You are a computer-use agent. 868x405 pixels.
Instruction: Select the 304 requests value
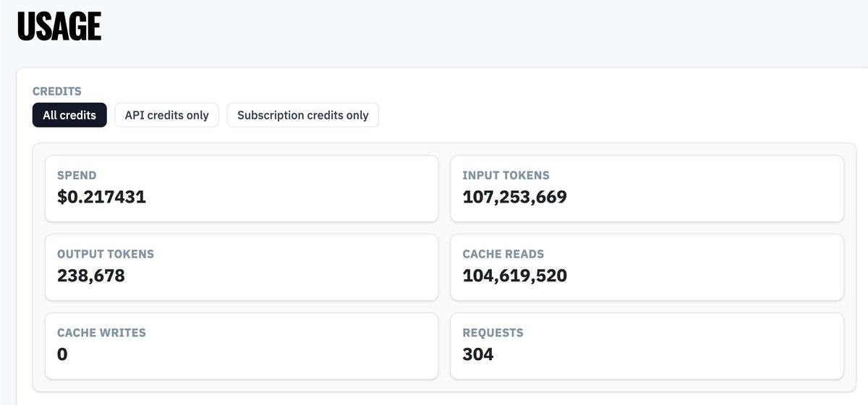(x=478, y=354)
